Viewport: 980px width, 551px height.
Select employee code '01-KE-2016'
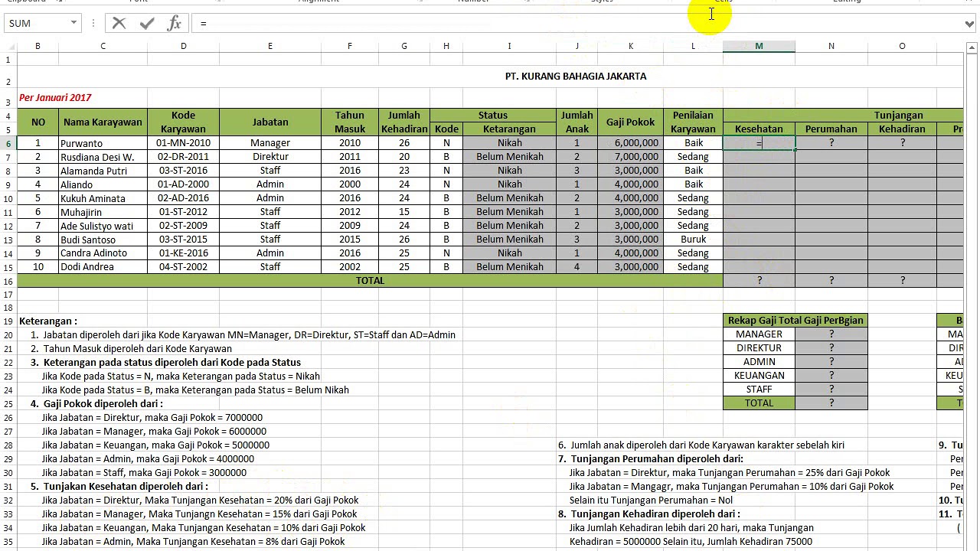(183, 253)
